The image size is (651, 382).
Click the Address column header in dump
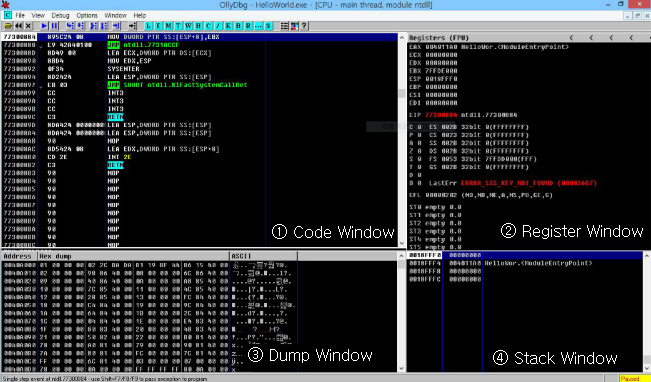coord(20,256)
